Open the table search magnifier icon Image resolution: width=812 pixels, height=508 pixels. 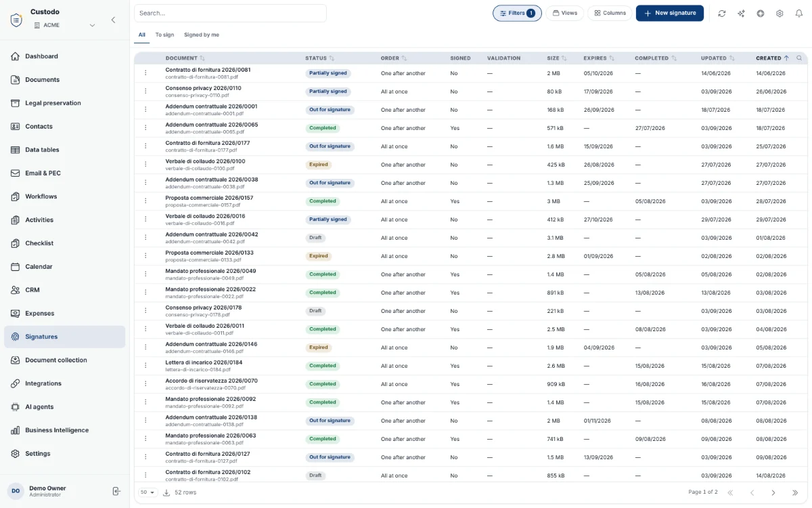pos(799,58)
